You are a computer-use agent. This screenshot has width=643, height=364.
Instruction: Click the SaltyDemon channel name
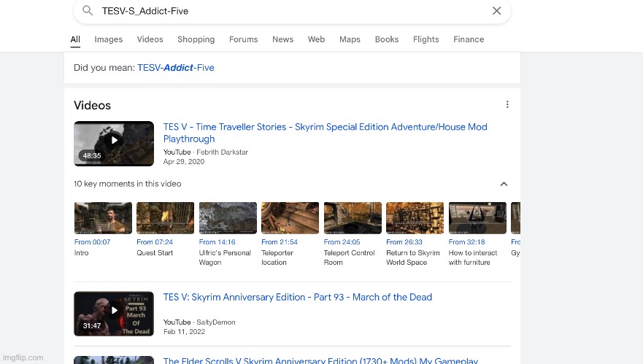click(x=216, y=322)
